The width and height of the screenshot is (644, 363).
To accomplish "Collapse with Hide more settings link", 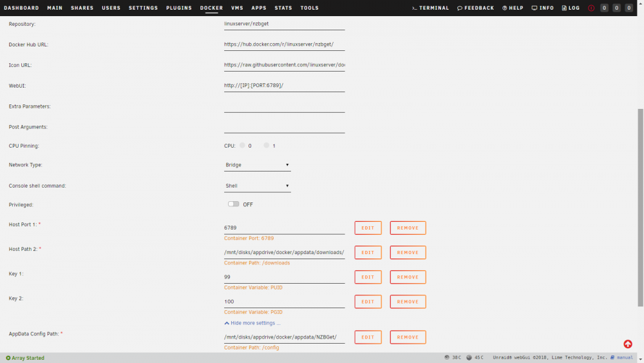I will [252, 323].
